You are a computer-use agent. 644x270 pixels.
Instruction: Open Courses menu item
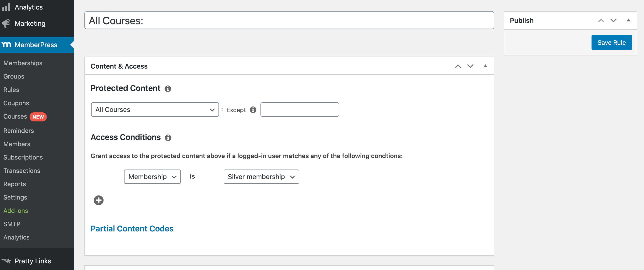15,116
